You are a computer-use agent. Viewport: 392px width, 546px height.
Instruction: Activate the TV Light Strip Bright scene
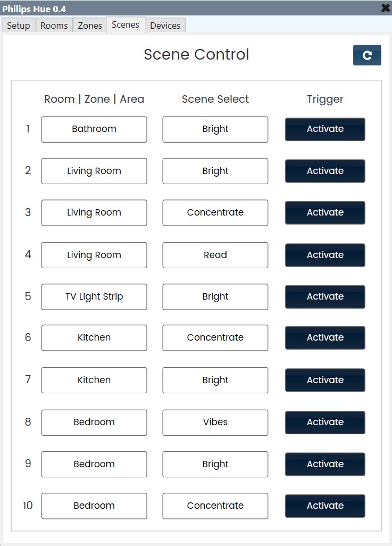tap(324, 296)
